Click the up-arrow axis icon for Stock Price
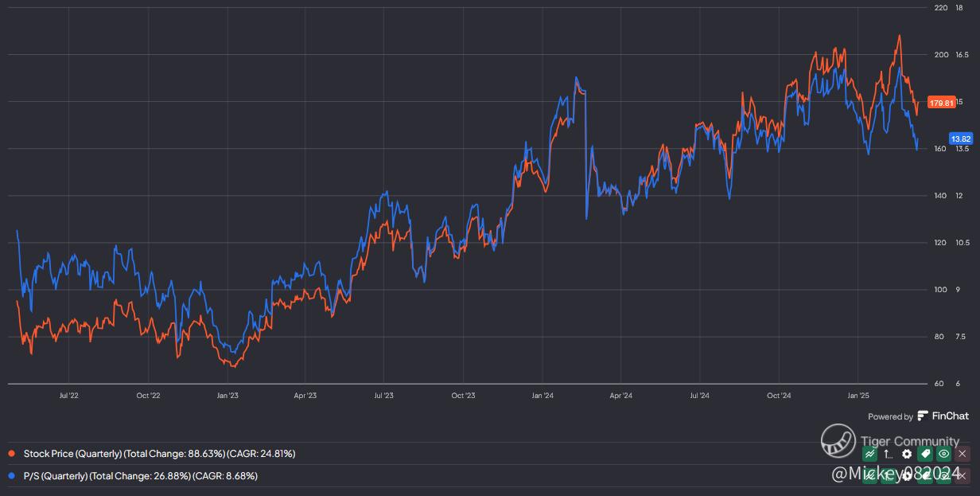The image size is (980, 496). point(889,454)
